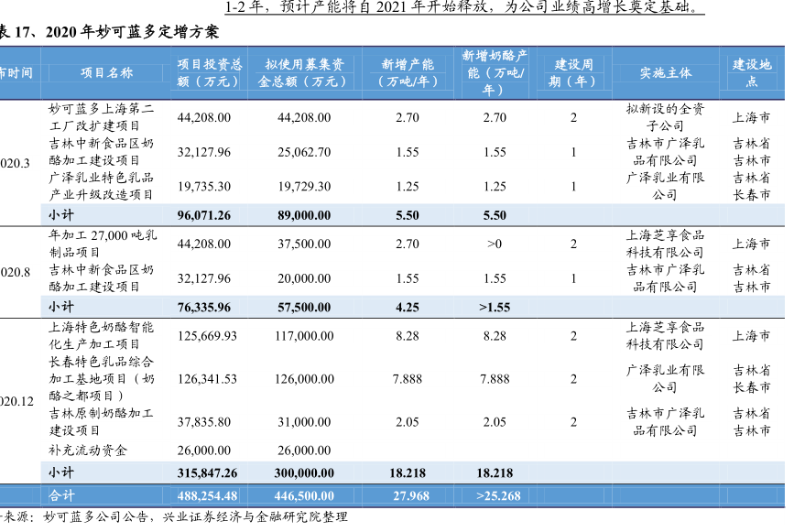794x532 pixels.
Task: Select the "拟使用募集资金总额（万元）" header
Action: (304, 73)
